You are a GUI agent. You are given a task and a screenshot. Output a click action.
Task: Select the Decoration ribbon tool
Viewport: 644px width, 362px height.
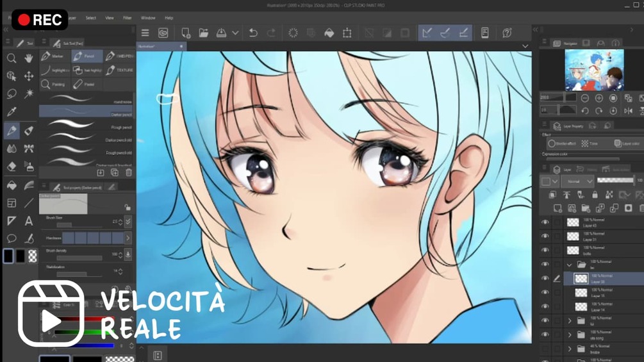[29, 148]
